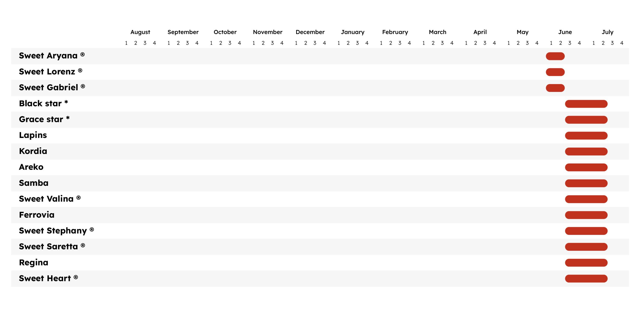Select the Ferrovia variety name
Screen dimensions: 644x315
[x=37, y=215]
